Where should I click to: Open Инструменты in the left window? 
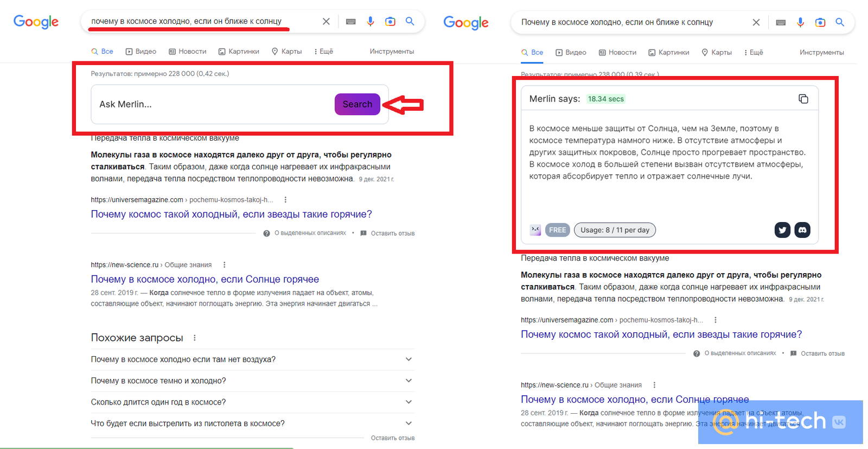tap(392, 52)
